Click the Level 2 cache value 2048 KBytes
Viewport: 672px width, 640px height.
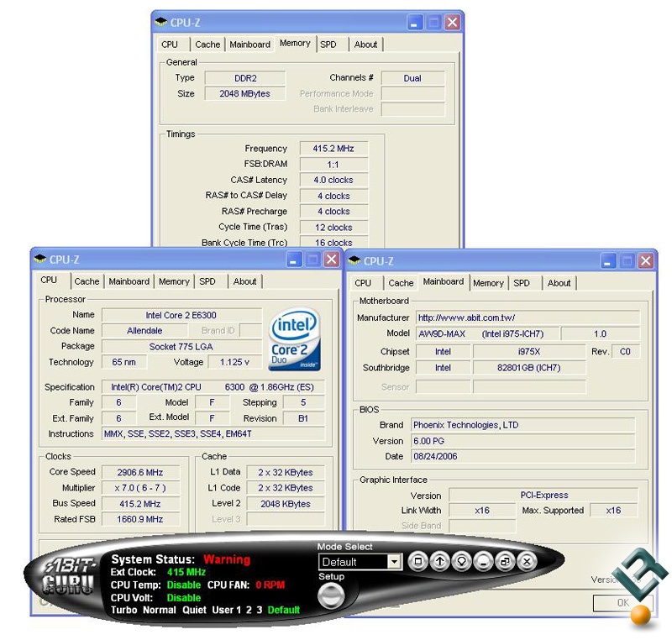[x=286, y=504]
